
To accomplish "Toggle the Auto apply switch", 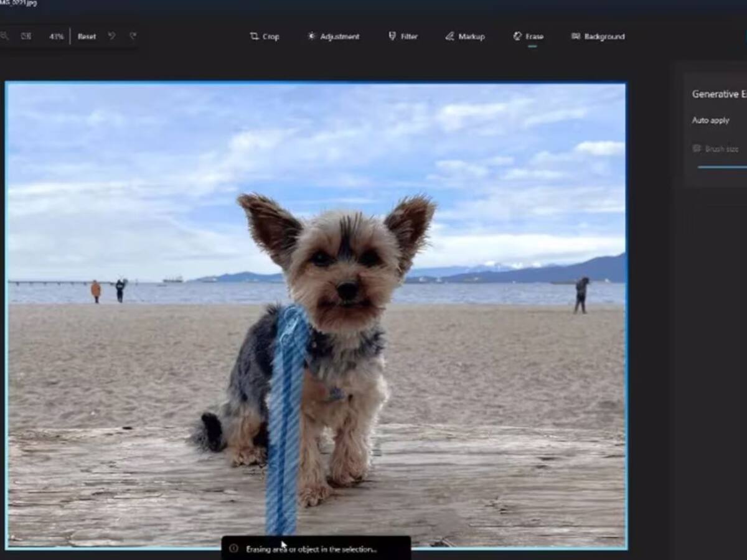I will point(710,120).
